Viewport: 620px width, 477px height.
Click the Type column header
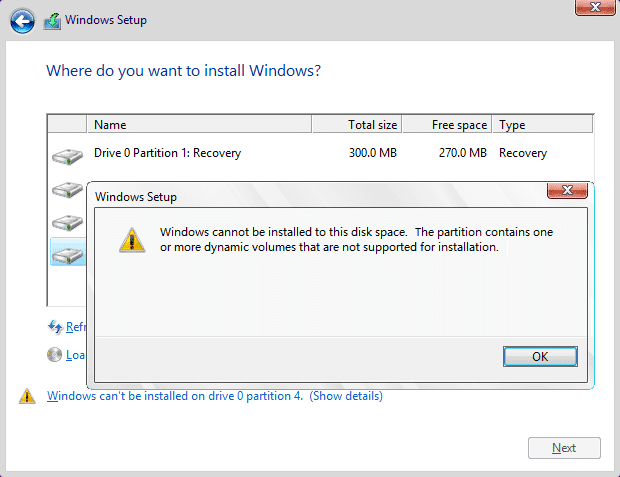(x=543, y=125)
